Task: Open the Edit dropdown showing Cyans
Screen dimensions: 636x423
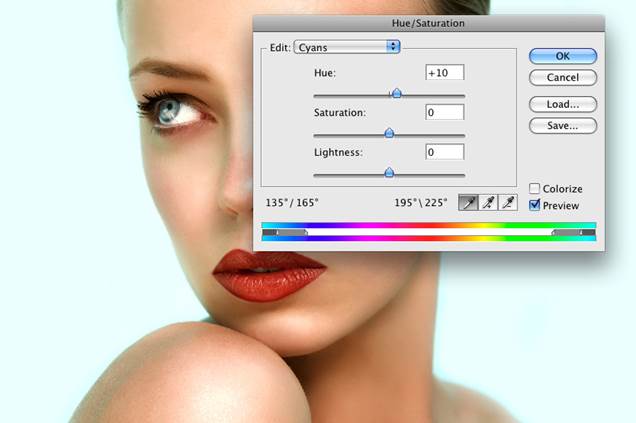Action: pos(347,47)
